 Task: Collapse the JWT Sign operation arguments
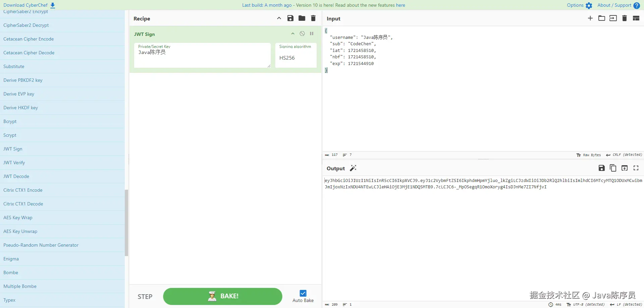pyautogui.click(x=293, y=34)
